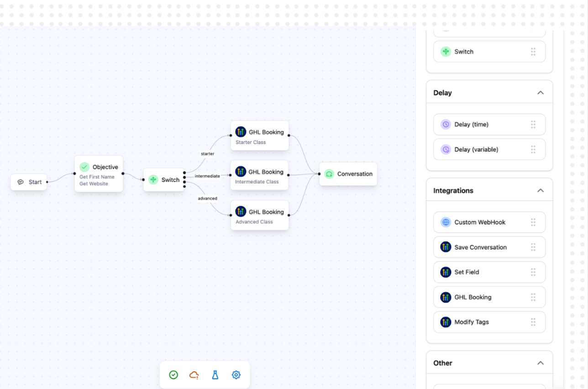Click the Conversation node input connector dot
Image resolution: width=588 pixels, height=389 pixels.
tap(319, 174)
